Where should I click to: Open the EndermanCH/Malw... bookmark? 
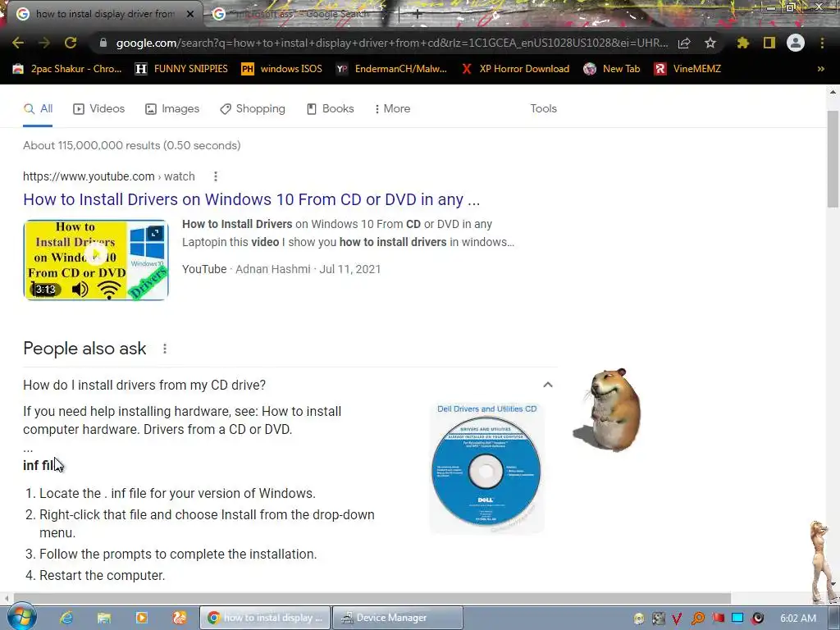(x=391, y=69)
